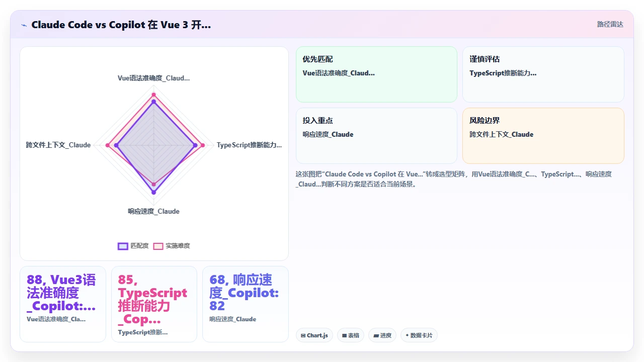
Task: Select the 数据卡片 tag
Action: [419, 335]
